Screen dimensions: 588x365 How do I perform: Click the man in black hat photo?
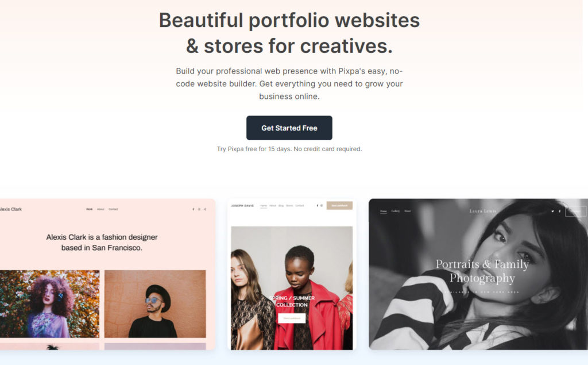[155, 304]
